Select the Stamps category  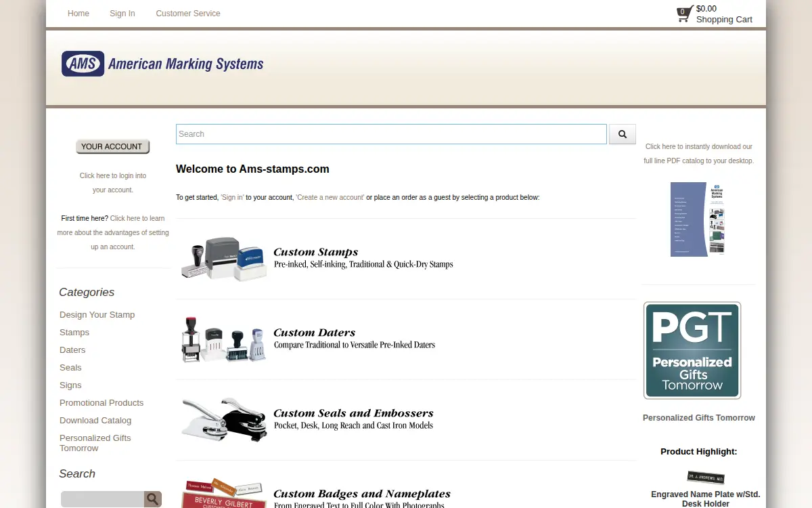tap(74, 333)
